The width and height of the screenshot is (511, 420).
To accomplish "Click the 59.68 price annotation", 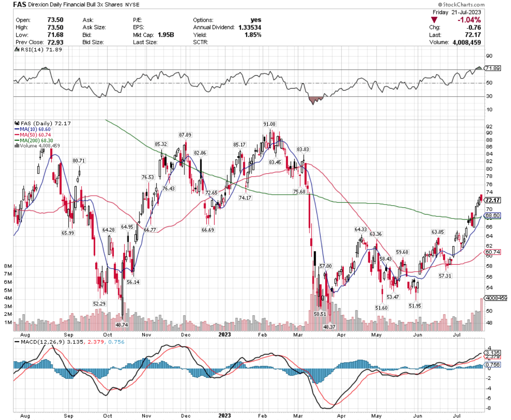I will click(x=402, y=252).
